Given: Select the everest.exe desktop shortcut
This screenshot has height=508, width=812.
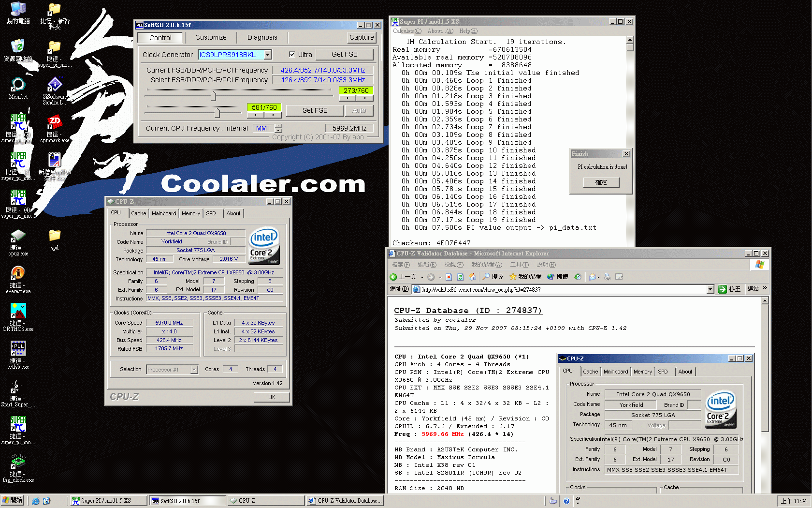Looking at the screenshot, I should click(18, 280).
